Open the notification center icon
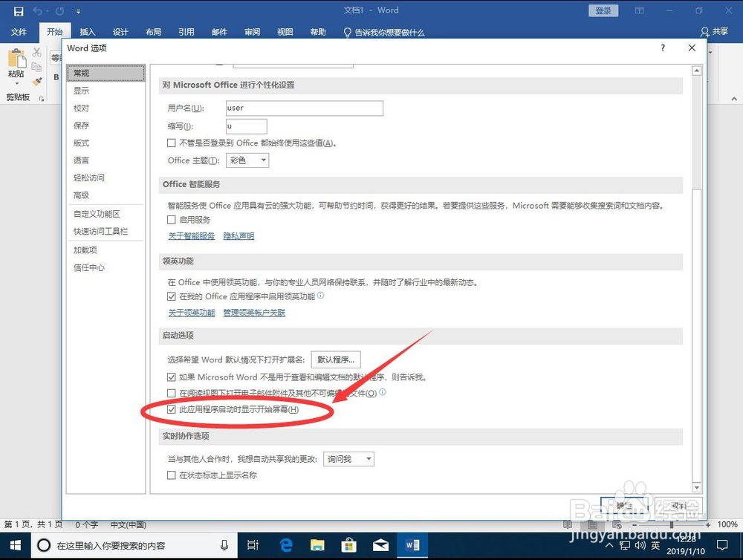Image resolution: width=743 pixels, height=560 pixels. pos(722,545)
